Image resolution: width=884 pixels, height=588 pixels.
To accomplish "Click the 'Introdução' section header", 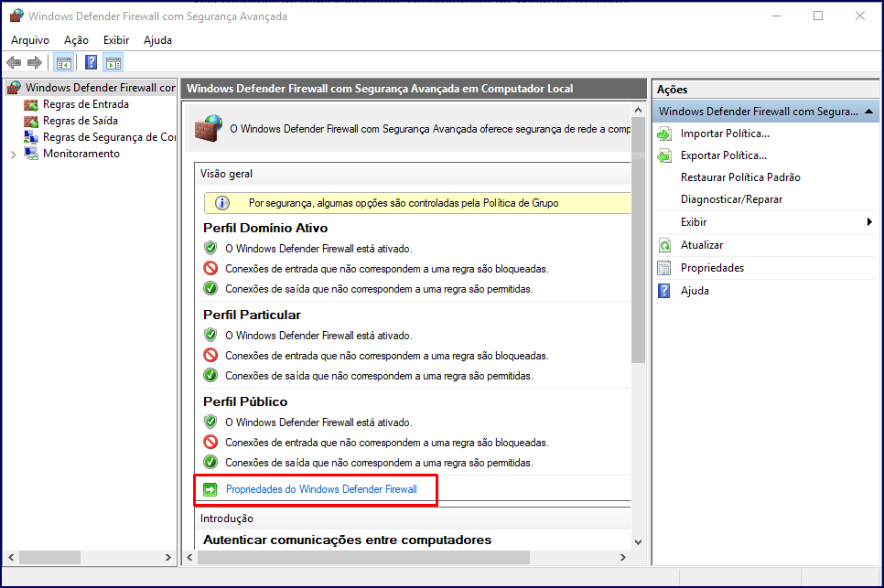I will tap(227, 519).
